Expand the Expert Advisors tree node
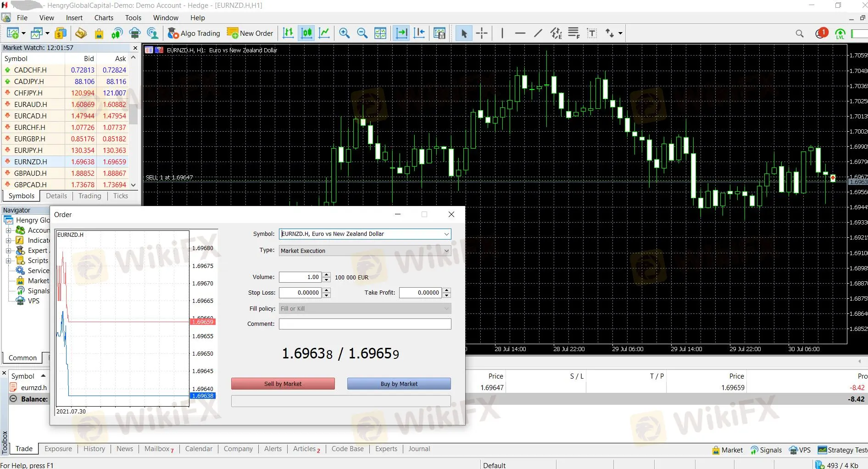 coord(8,251)
